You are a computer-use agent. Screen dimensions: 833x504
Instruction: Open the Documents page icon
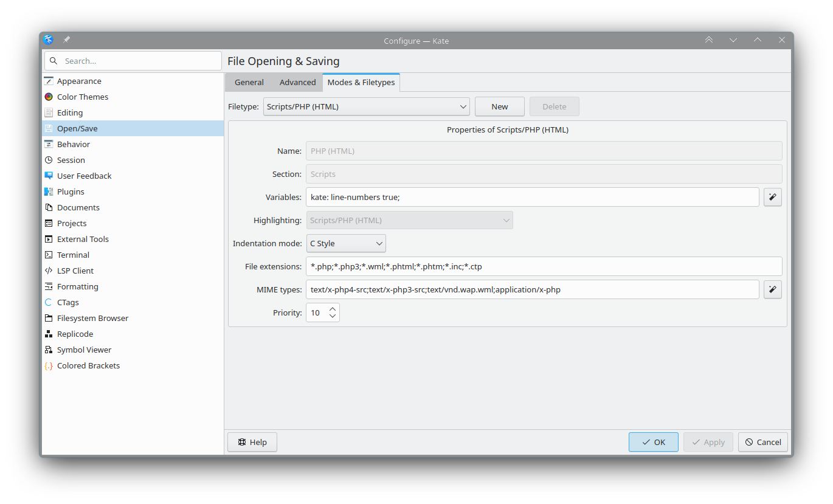tap(49, 207)
